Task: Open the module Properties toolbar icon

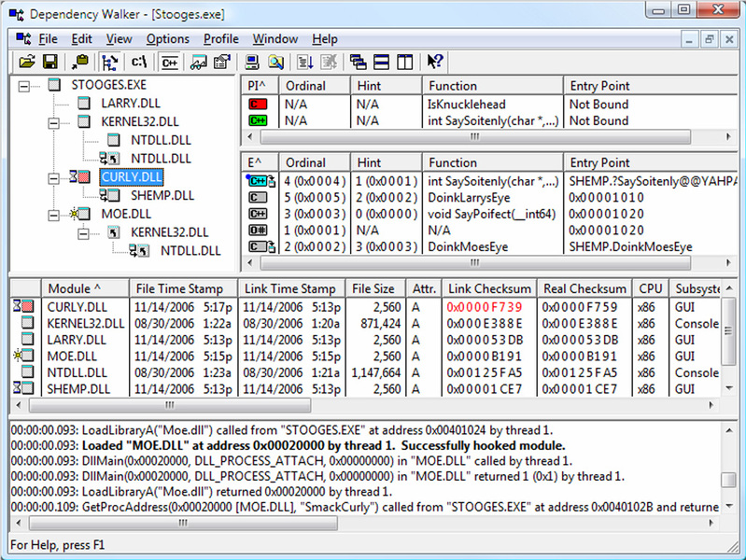Action: 222,62
